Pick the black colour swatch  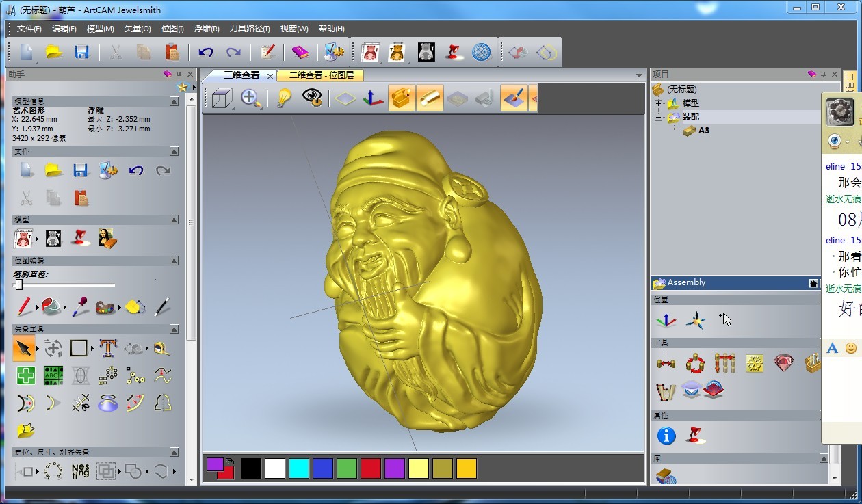click(x=250, y=468)
